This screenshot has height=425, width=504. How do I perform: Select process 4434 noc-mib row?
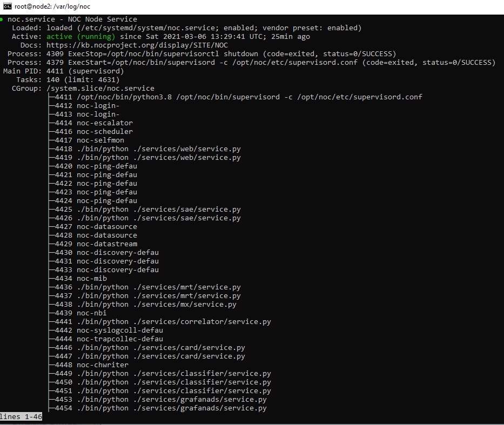[78, 279]
